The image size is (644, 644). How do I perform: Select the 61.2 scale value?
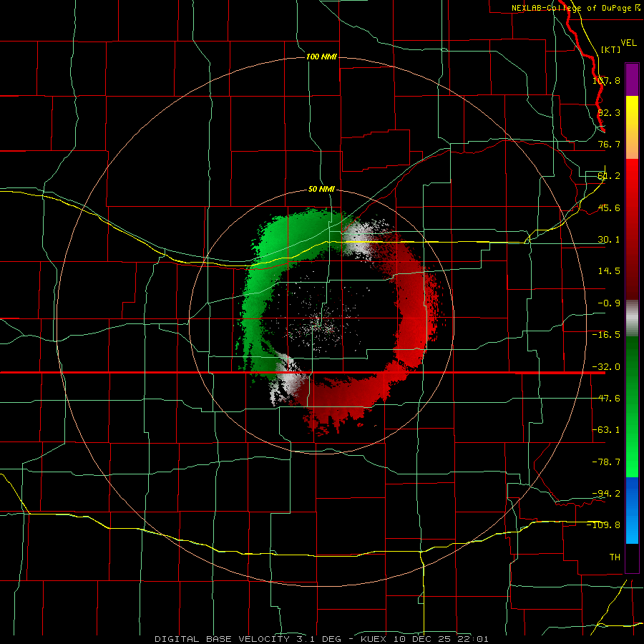609,176
